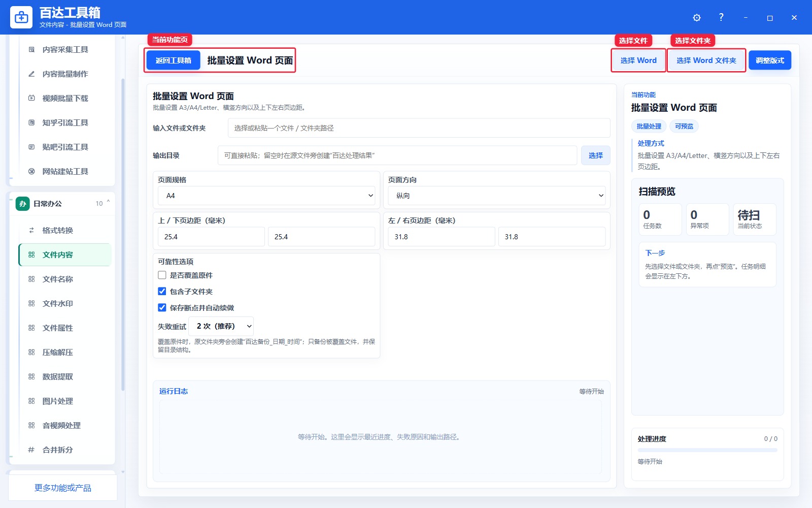Click the 内容批量制作 pencil icon

point(31,74)
